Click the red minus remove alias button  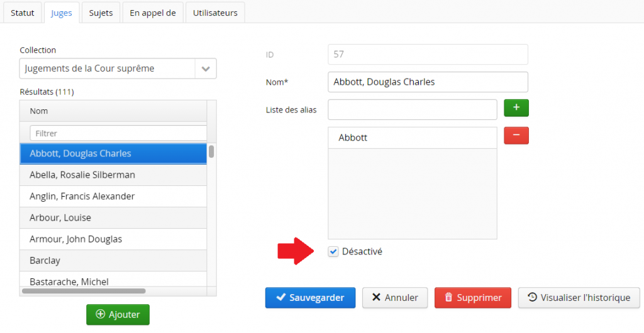516,136
